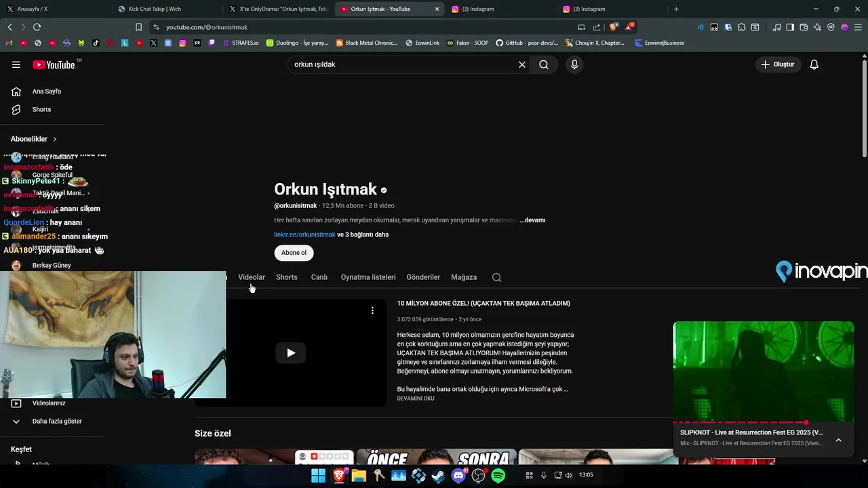Switch to the Oynatma listeleri tab

(x=368, y=277)
